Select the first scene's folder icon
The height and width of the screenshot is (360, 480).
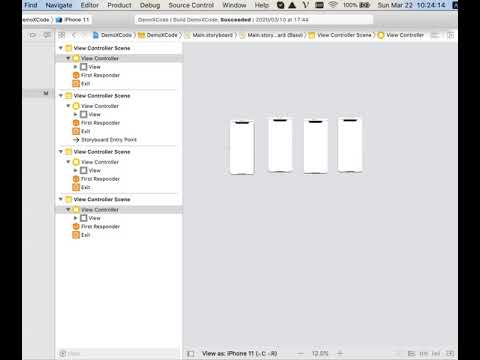68,48
